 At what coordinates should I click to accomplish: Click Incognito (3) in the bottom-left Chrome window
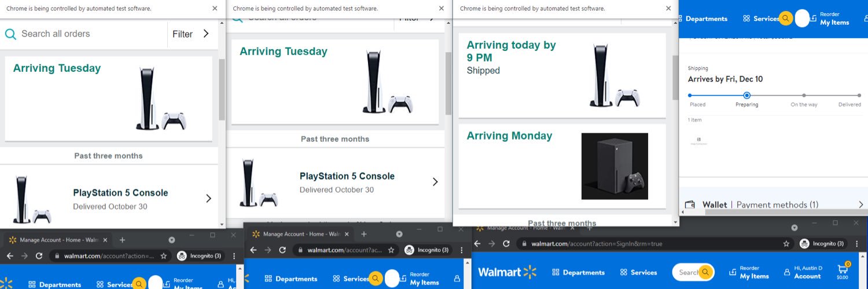tap(199, 255)
